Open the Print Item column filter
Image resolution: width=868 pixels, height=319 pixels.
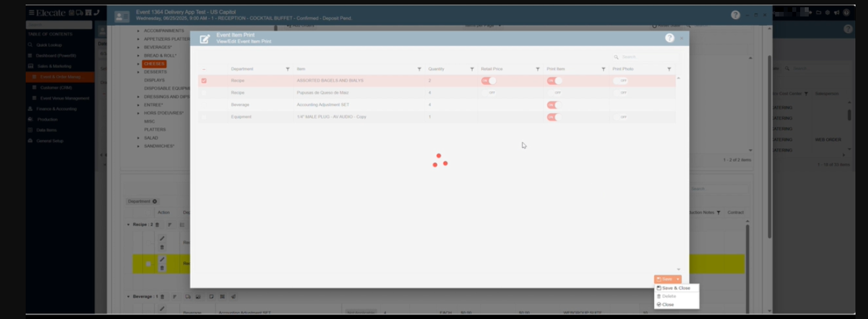[x=603, y=69]
